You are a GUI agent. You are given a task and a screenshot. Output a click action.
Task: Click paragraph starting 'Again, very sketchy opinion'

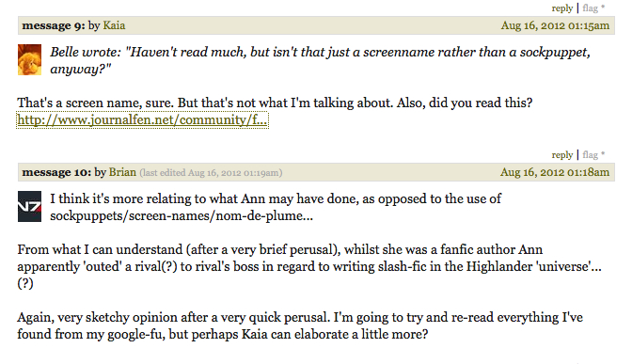[300, 325]
